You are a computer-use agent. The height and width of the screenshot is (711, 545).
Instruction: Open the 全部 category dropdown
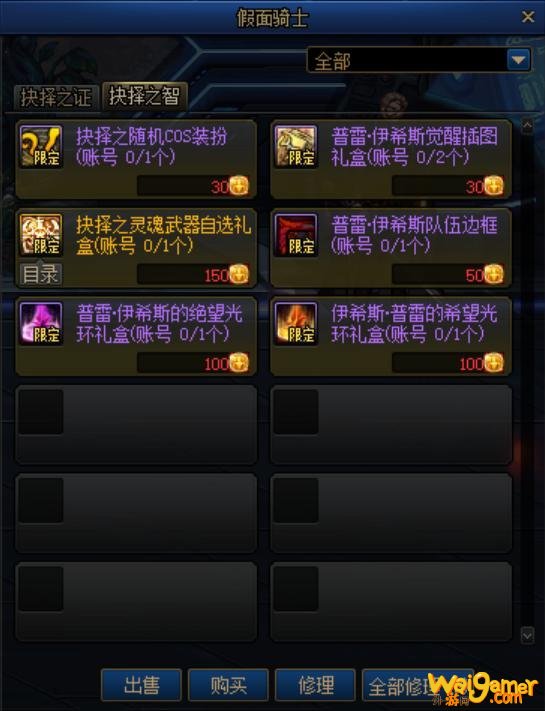coord(419,60)
